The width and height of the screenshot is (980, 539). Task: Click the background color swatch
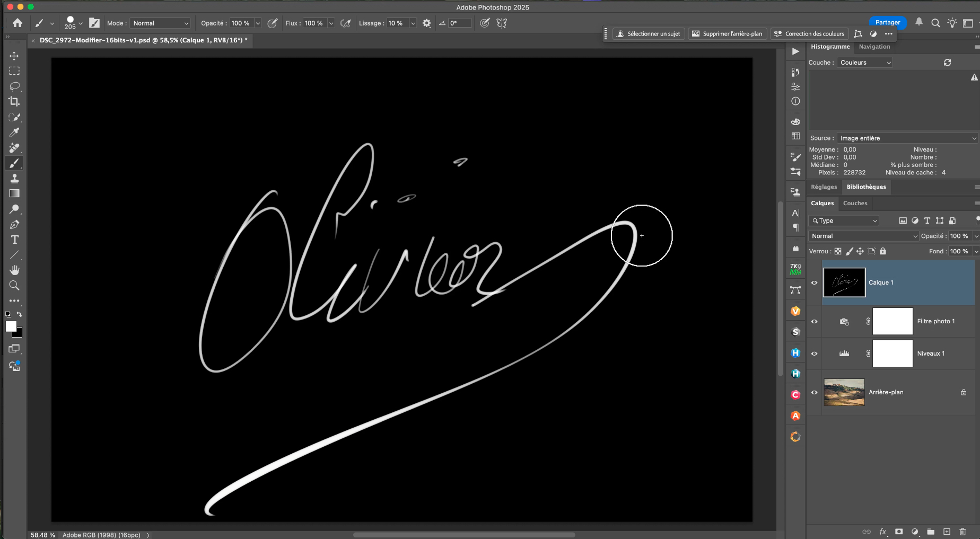click(19, 334)
